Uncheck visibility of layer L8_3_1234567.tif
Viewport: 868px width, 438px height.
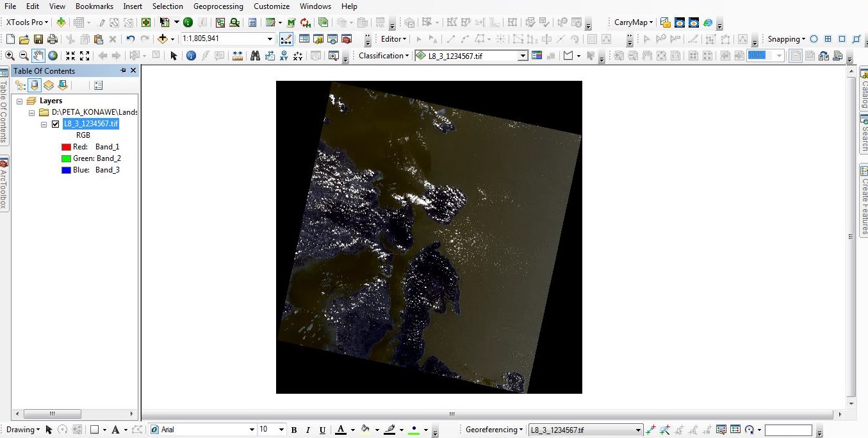click(56, 124)
